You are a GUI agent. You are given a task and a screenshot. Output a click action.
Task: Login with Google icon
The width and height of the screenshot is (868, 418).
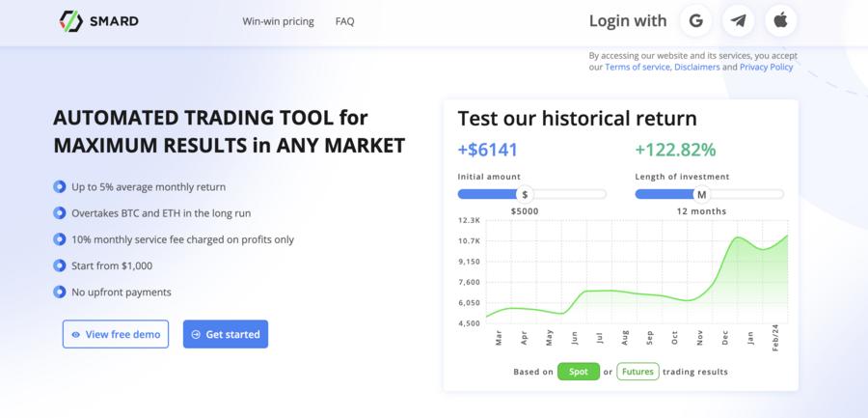coord(695,21)
